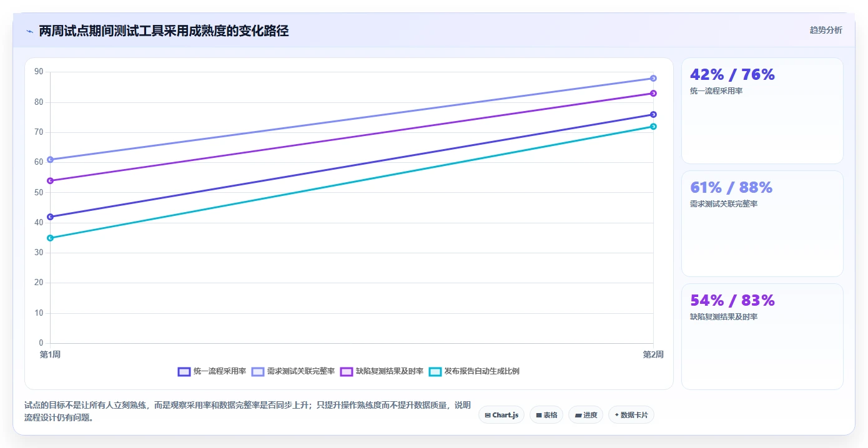Click the Chart.js tag chip
Screen dimensions: 868x448
pos(501,415)
